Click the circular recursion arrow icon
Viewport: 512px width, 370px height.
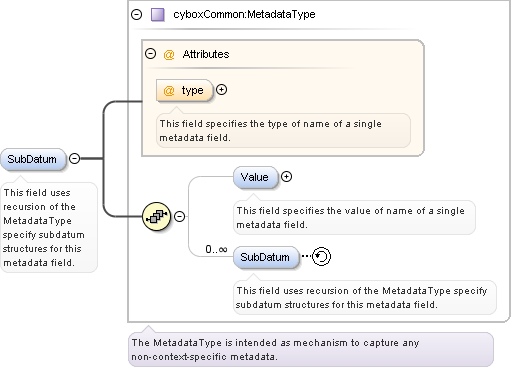tap(322, 257)
